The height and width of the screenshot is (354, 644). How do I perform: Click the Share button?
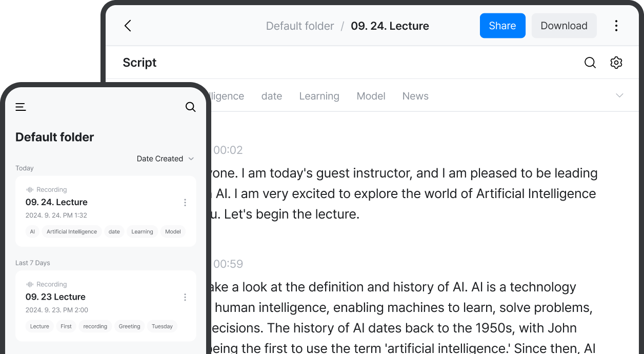pos(502,26)
